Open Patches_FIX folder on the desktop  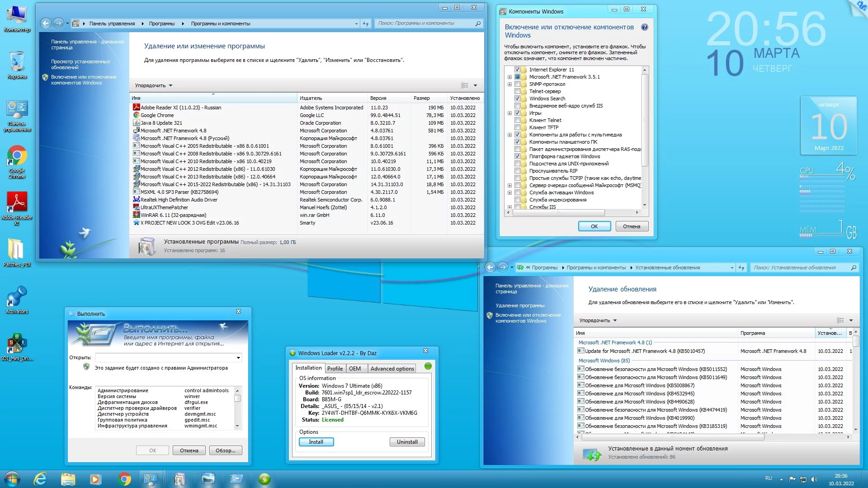tap(17, 250)
